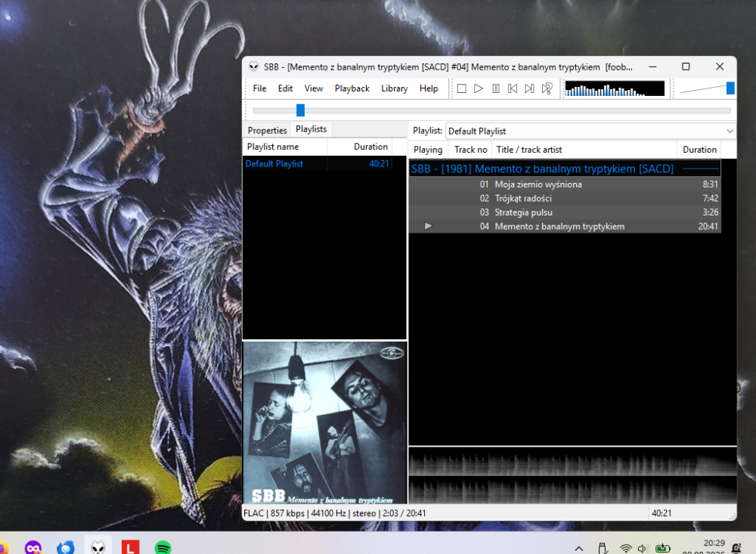Image resolution: width=756 pixels, height=554 pixels.
Task: Click the now-playing arrow indicator
Action: tap(428, 226)
